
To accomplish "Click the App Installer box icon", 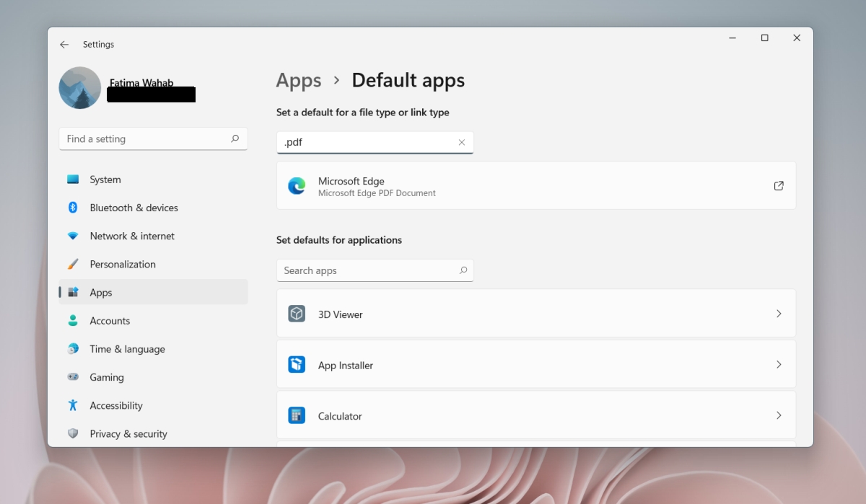I will [x=297, y=365].
